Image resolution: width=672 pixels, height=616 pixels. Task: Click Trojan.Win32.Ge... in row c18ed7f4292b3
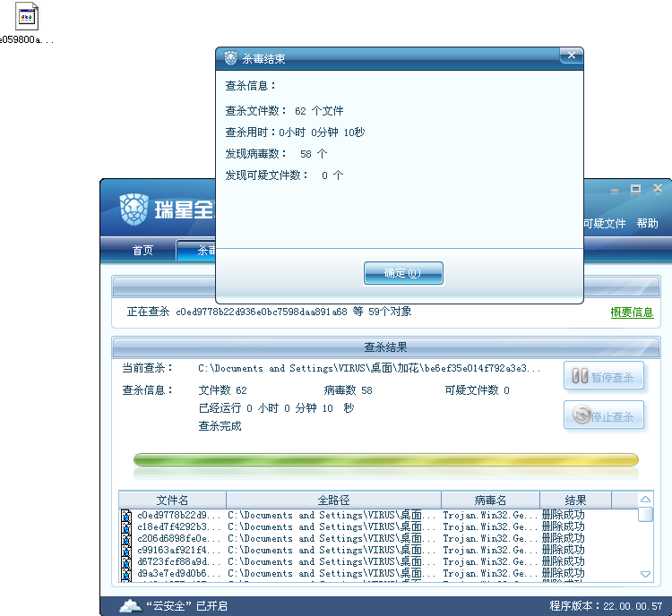pos(490,526)
